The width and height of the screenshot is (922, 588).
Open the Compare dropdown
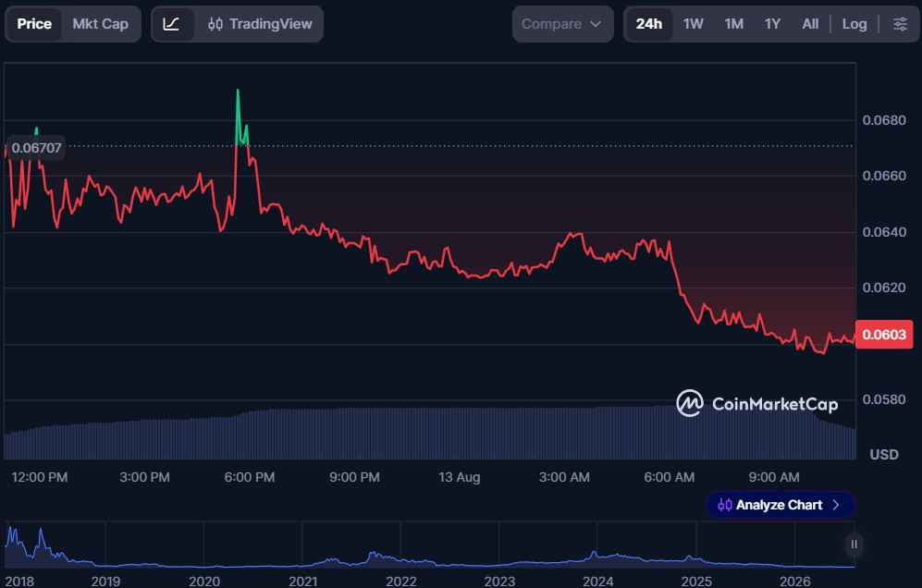click(563, 24)
